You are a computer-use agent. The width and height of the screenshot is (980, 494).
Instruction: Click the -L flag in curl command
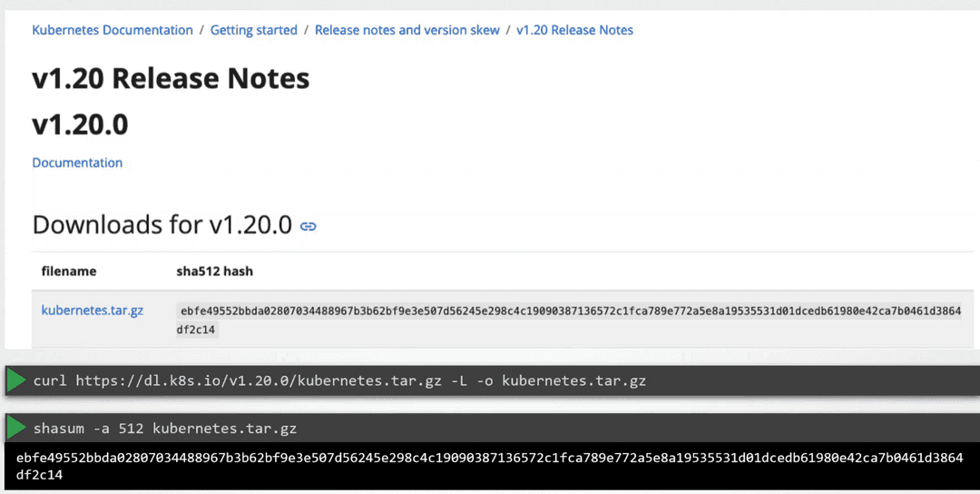[461, 380]
